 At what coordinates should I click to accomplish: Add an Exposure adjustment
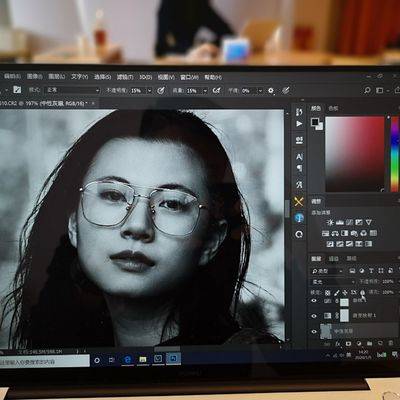click(x=359, y=222)
